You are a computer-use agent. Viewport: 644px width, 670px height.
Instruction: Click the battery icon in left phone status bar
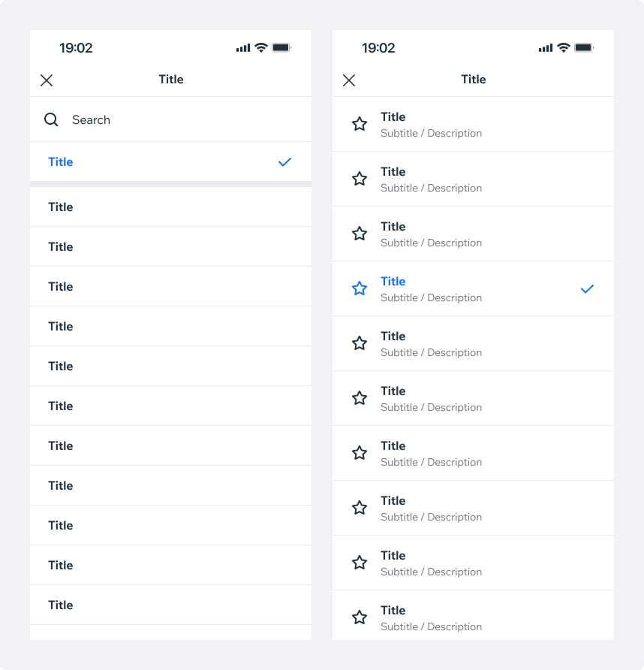coord(281,47)
